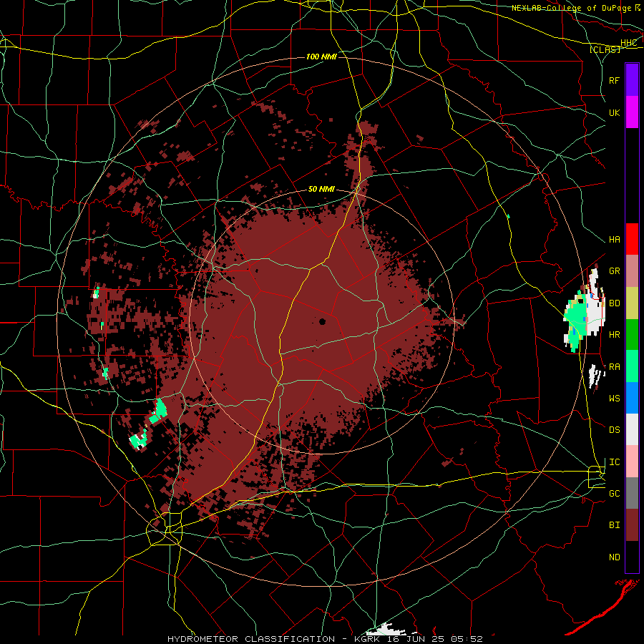The image size is (644, 644).
Task: Click the 'HHC' product code text
Action: 629,43
